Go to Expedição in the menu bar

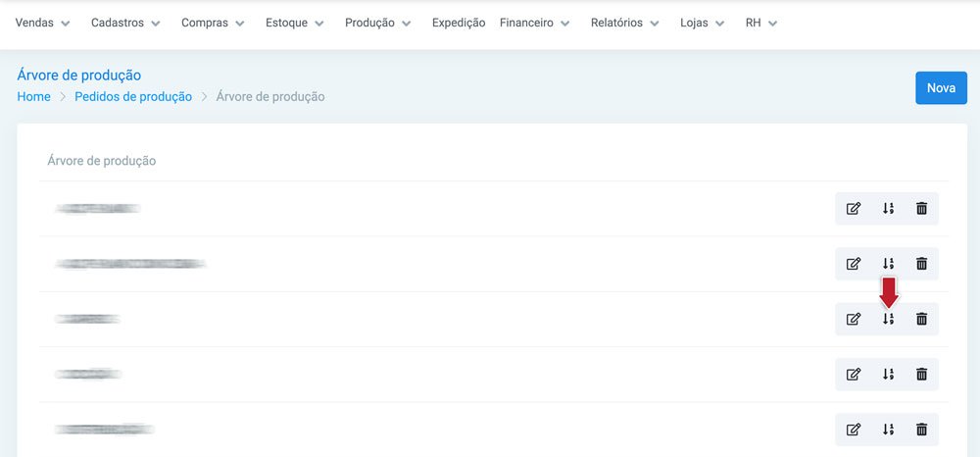pyautogui.click(x=459, y=24)
